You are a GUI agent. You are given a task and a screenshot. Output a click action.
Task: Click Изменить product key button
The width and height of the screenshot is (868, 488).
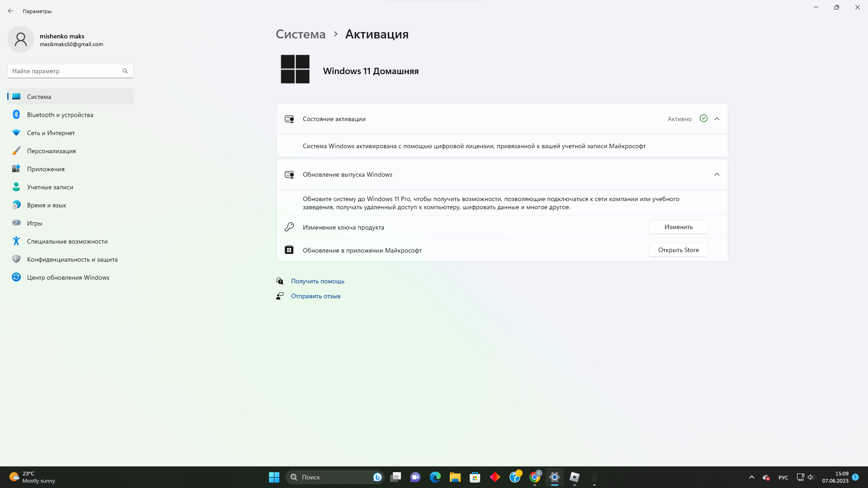[x=678, y=227]
